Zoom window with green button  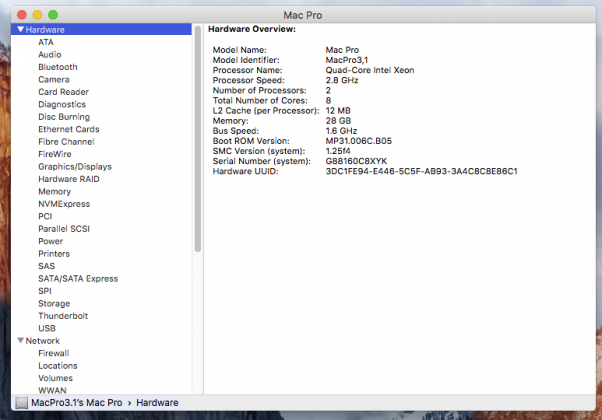click(x=53, y=15)
